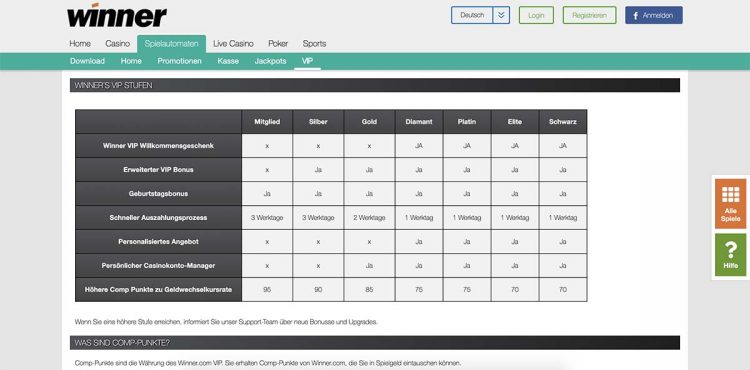Click Ja for Casinokonto-Manager under Gold
This screenshot has height=370, width=750.
[369, 265]
